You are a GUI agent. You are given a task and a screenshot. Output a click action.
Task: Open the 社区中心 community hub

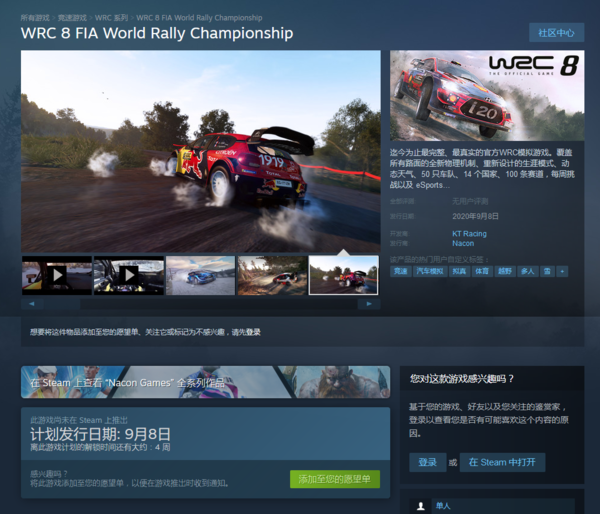(x=555, y=33)
